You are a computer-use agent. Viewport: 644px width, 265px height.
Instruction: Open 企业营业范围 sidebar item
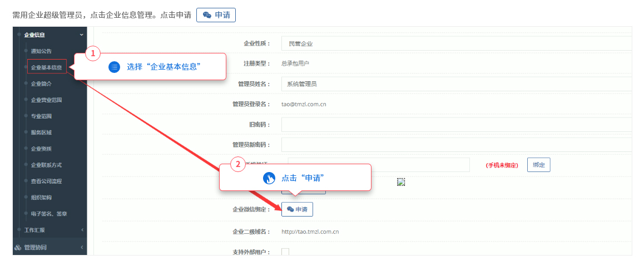(x=46, y=100)
